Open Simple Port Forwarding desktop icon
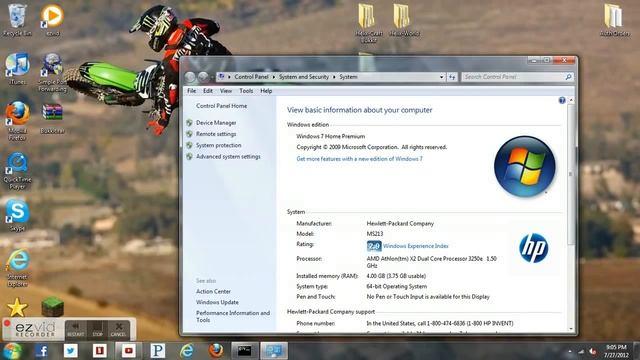 tap(52, 73)
